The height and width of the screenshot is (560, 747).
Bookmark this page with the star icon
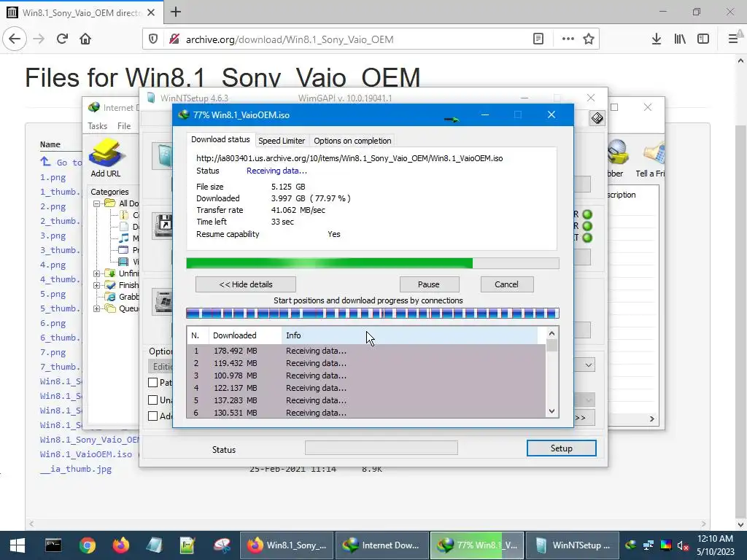pos(589,39)
